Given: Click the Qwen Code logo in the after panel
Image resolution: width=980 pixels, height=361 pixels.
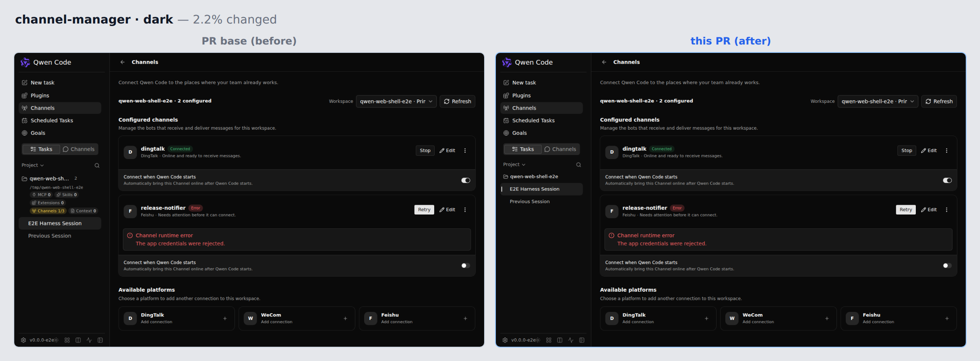Looking at the screenshot, I should tap(507, 62).
